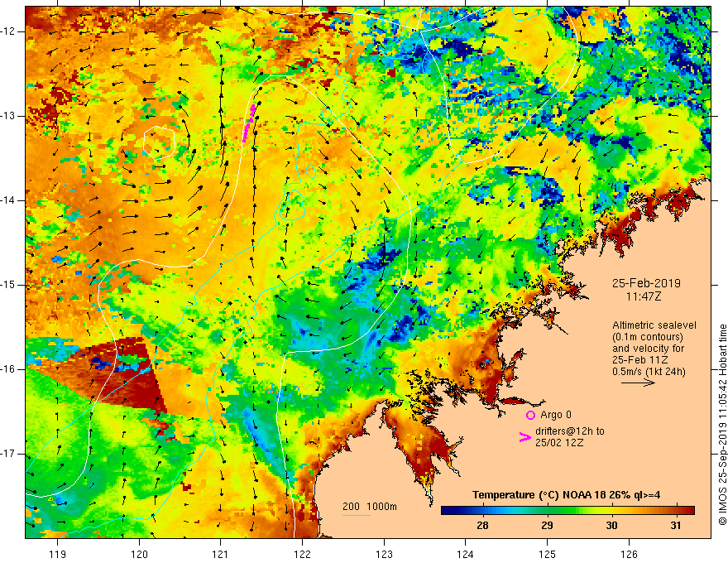Click longitude axis label 121
The width and height of the screenshot is (728, 563).
221,554
